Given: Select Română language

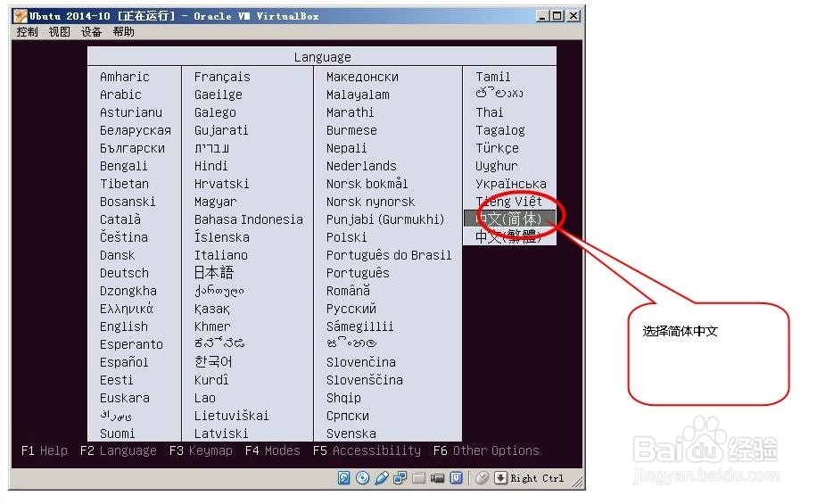Looking at the screenshot, I should 348,291.
